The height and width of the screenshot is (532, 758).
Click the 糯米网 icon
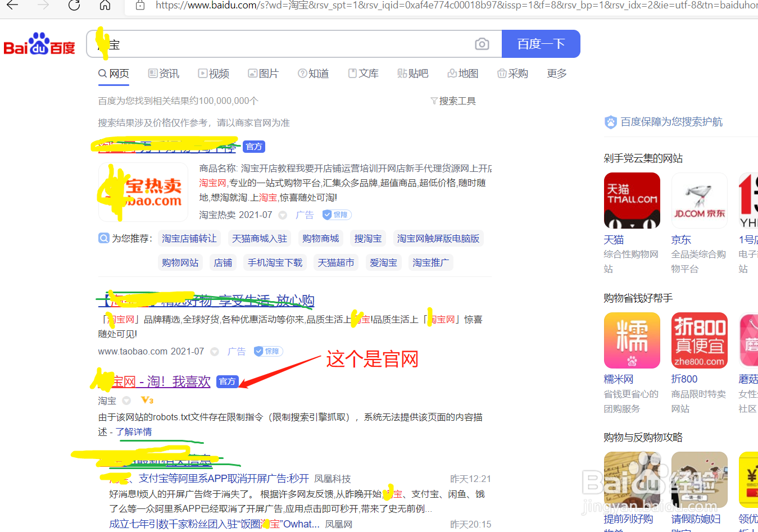click(632, 340)
